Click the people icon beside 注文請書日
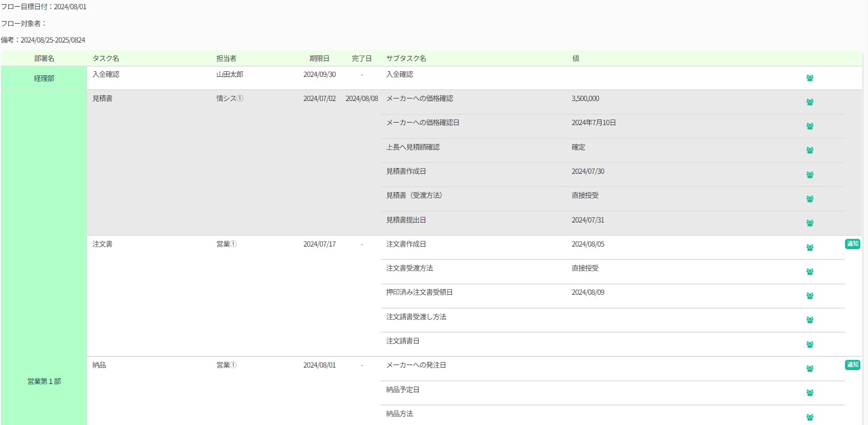The width and height of the screenshot is (868, 425). click(810, 345)
